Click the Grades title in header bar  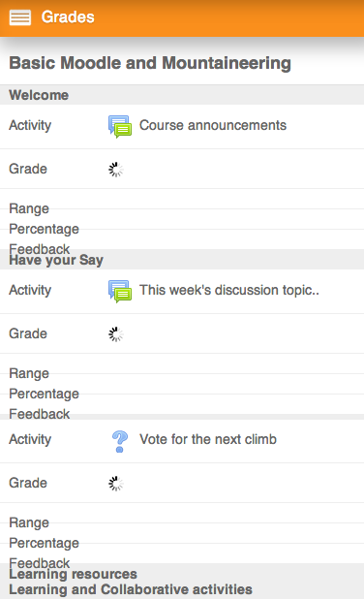coord(68,17)
